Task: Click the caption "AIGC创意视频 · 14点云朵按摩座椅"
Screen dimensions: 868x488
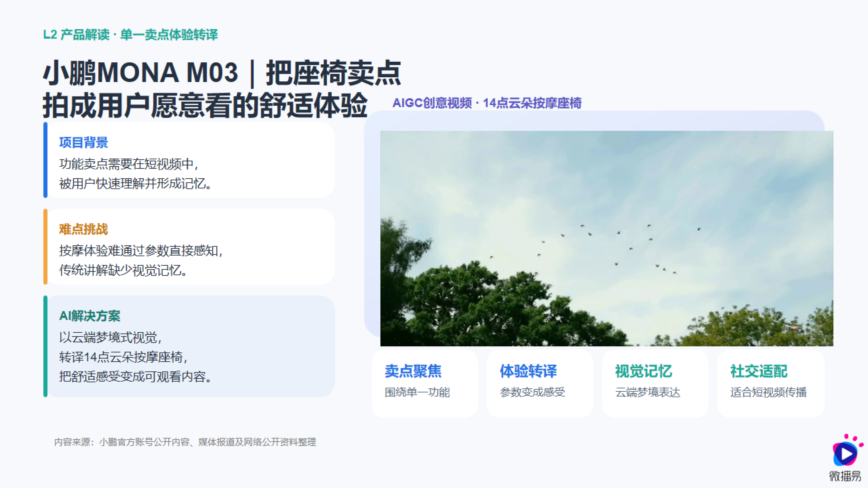Action: pos(487,103)
